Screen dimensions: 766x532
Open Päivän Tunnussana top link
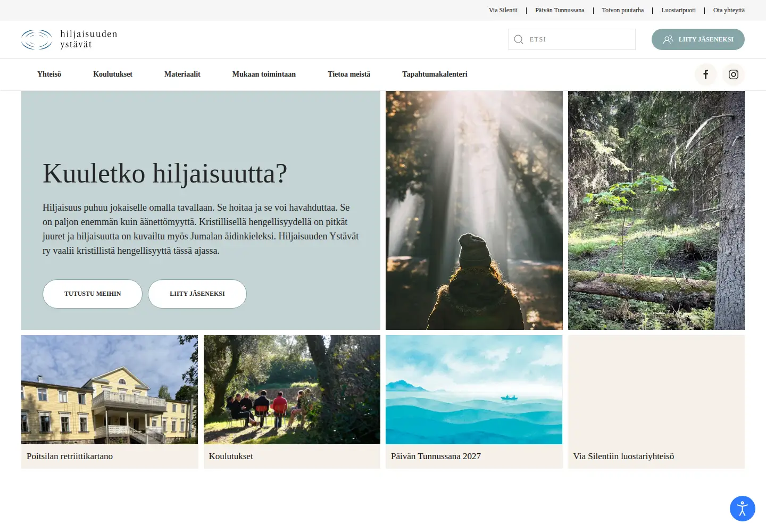pyautogui.click(x=560, y=10)
